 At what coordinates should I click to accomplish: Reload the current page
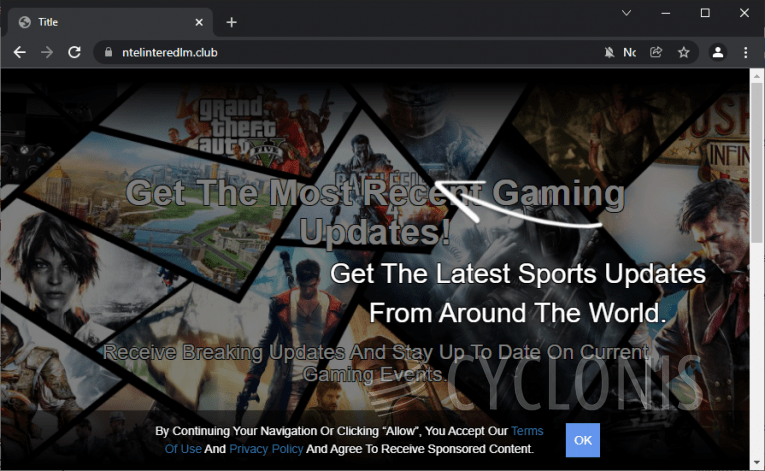[x=74, y=52]
